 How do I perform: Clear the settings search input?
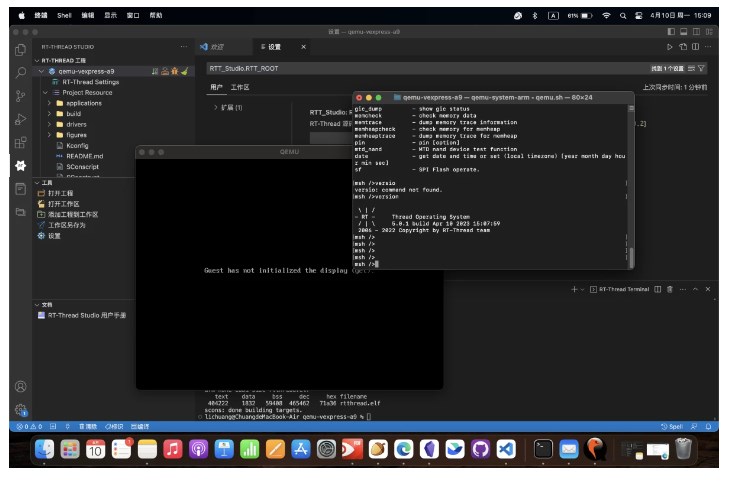pyautogui.click(x=691, y=68)
